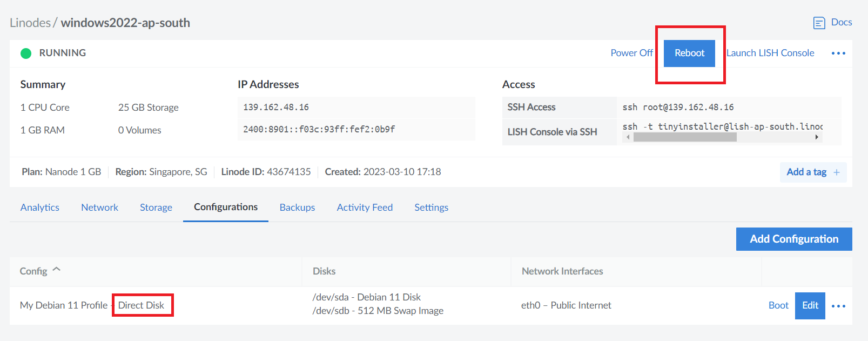Go to the Storage tab
The width and height of the screenshot is (868, 341).
coord(156,208)
